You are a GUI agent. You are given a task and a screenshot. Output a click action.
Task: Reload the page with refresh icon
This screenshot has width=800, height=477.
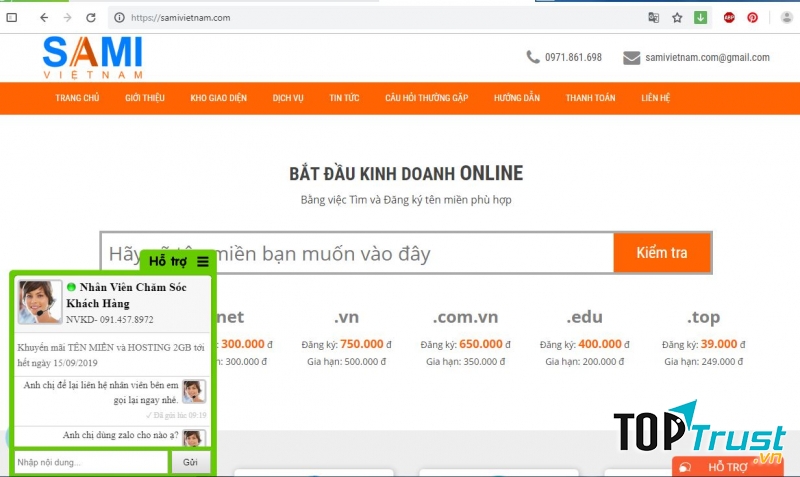coord(91,18)
